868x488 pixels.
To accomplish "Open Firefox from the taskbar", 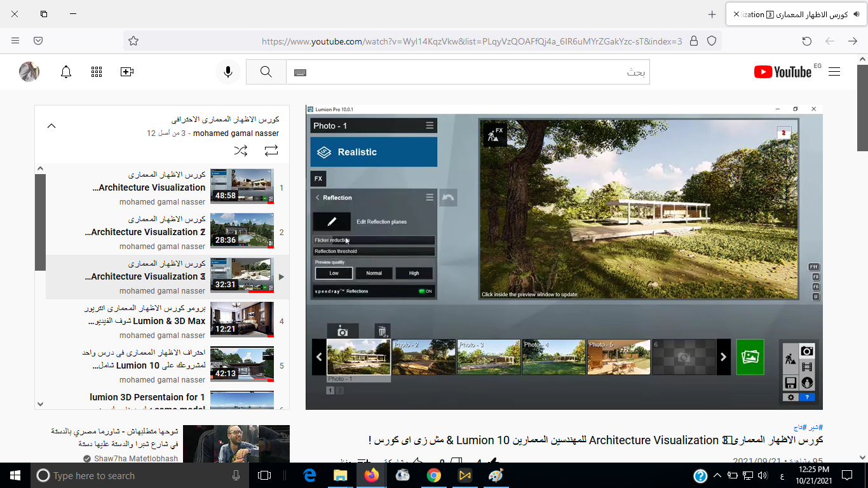I will click(371, 475).
